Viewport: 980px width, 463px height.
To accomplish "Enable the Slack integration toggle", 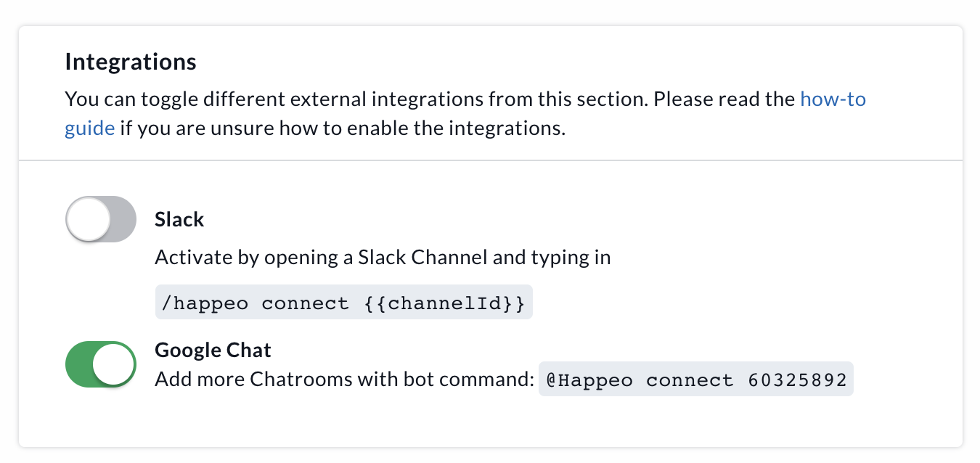I will tap(101, 219).
